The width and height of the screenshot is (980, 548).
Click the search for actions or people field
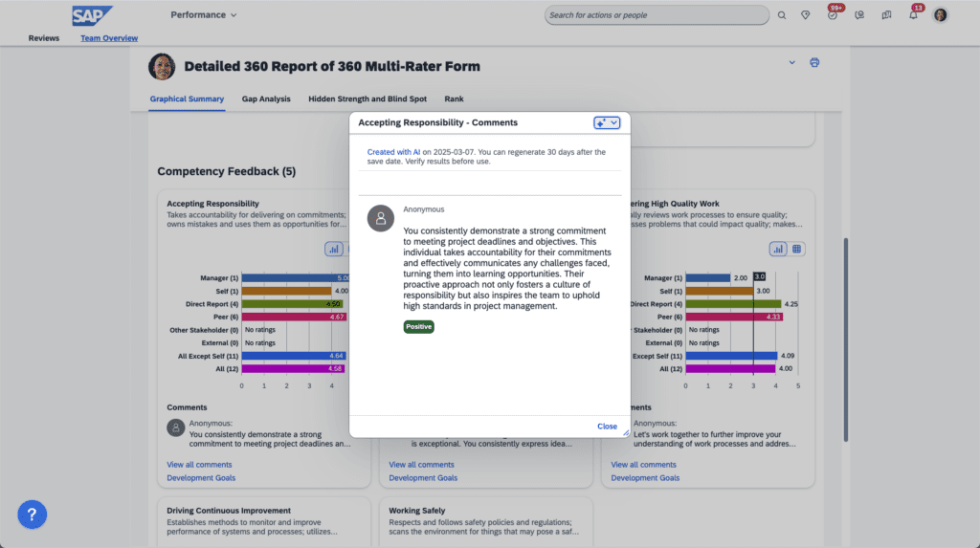[x=657, y=15]
